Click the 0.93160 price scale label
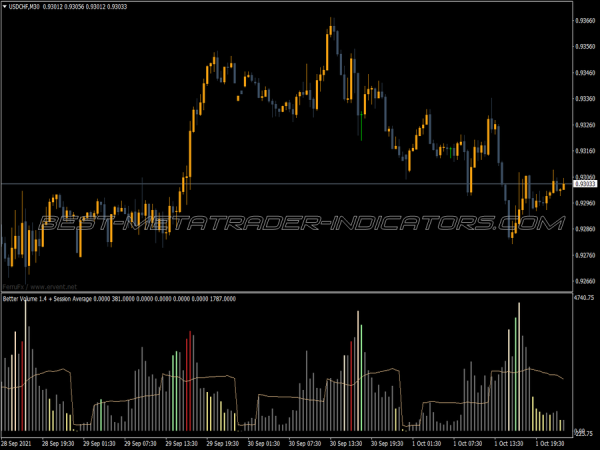Screen dimensions: 600x450 pyautogui.click(x=585, y=151)
